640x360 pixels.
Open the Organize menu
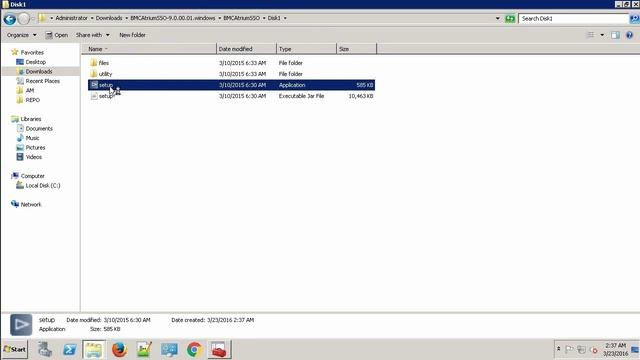click(21, 35)
